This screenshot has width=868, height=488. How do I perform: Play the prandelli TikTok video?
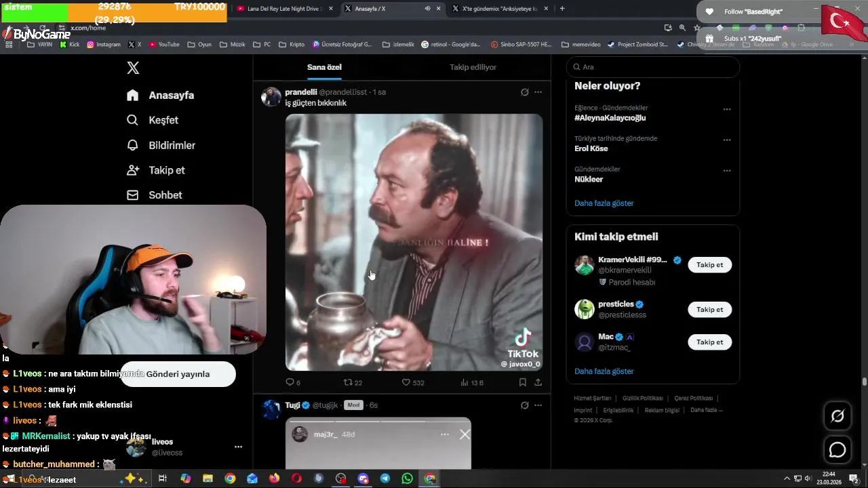(414, 242)
